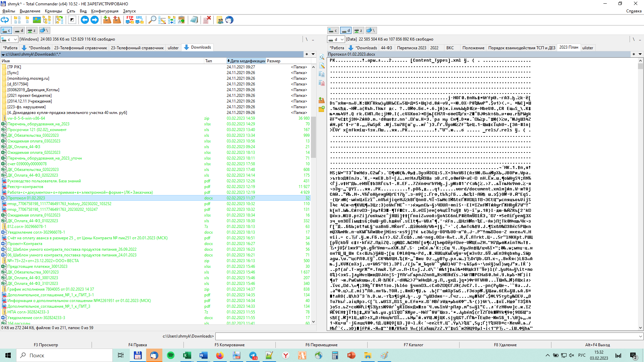Open FTP connect toolbar icon
The width and height of the screenshot is (644, 362).
point(130,20)
